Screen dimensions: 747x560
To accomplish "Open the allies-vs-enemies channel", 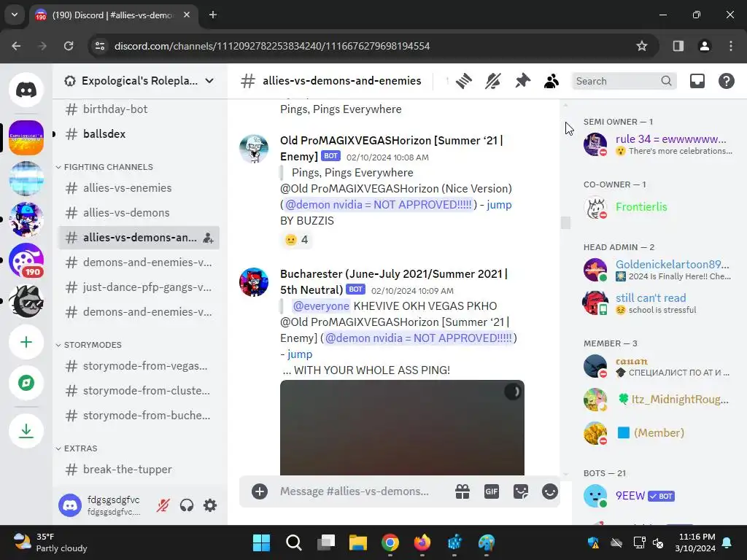I will coord(138,188).
